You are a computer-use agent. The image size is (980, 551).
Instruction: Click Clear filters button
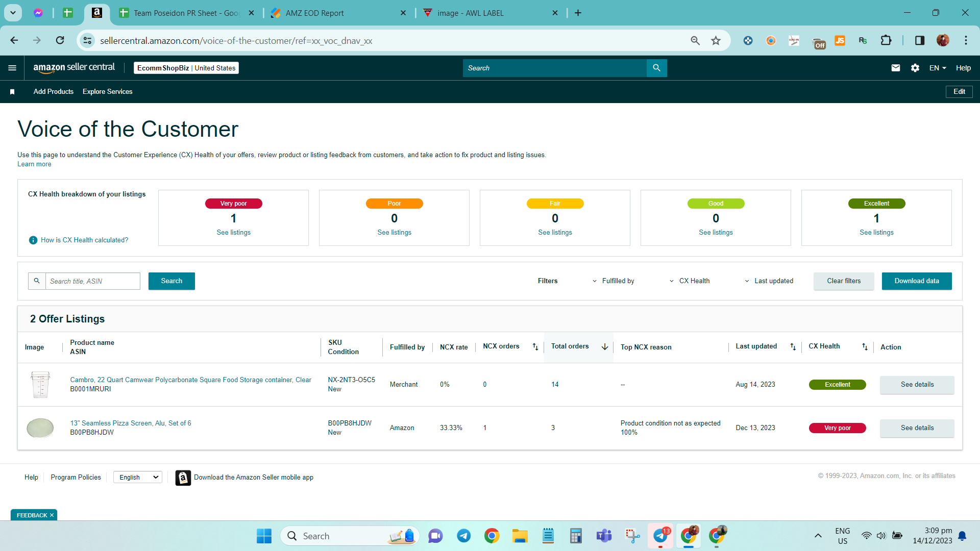pos(844,281)
